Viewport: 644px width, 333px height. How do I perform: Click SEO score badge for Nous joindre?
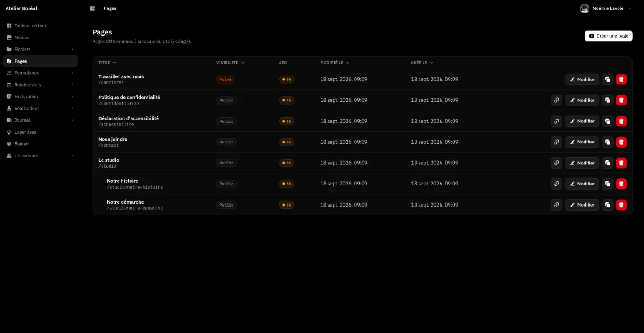(287, 142)
